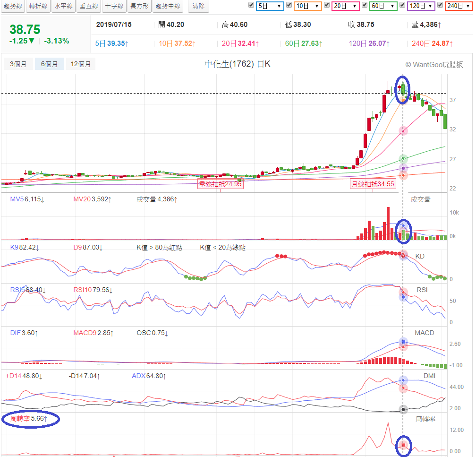Switch to the 12個月 time range tab
This screenshot has width=476, height=457.
pyautogui.click(x=81, y=64)
